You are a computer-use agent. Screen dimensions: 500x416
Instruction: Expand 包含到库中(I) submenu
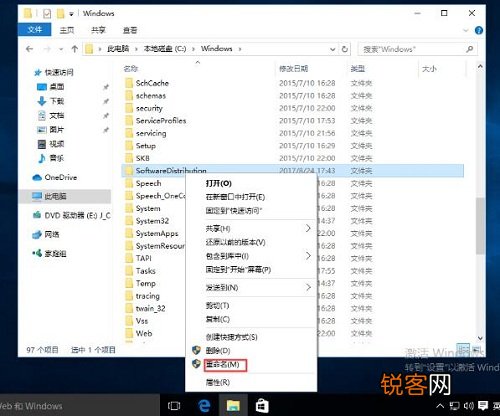click(251, 256)
